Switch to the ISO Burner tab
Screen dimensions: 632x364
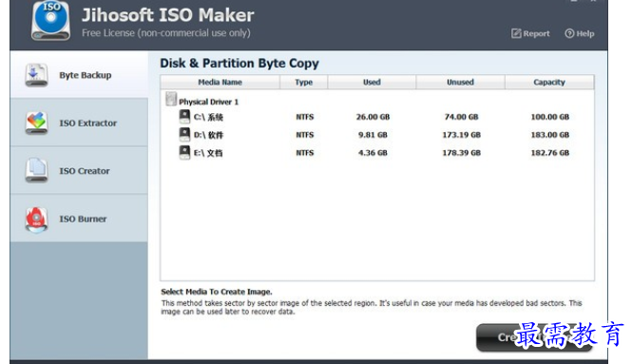click(79, 219)
